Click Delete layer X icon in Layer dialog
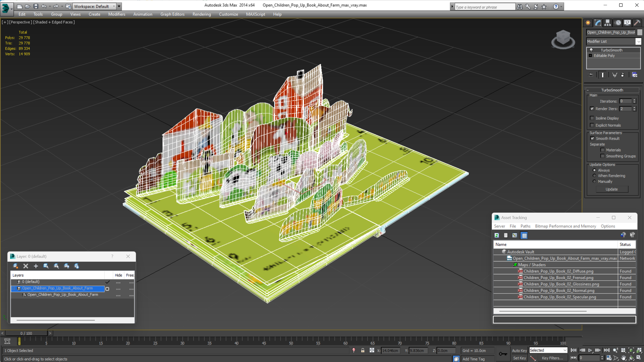Viewport: 644px width, 362px height. 26,266
